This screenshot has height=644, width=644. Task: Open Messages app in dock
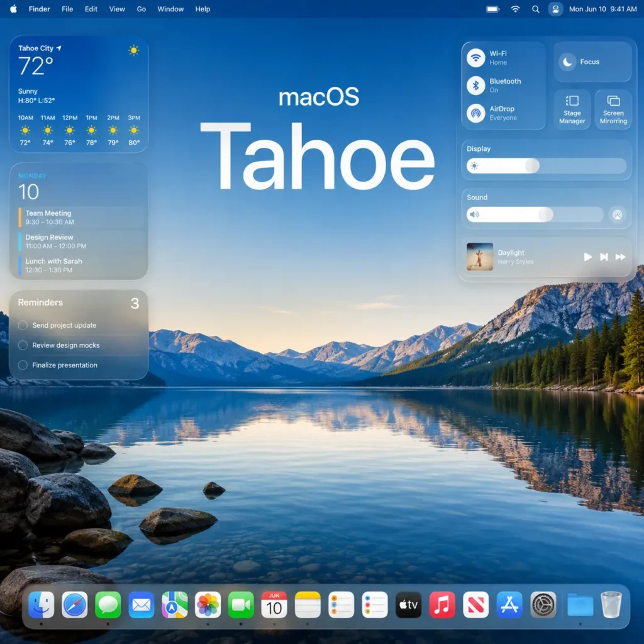point(108,604)
